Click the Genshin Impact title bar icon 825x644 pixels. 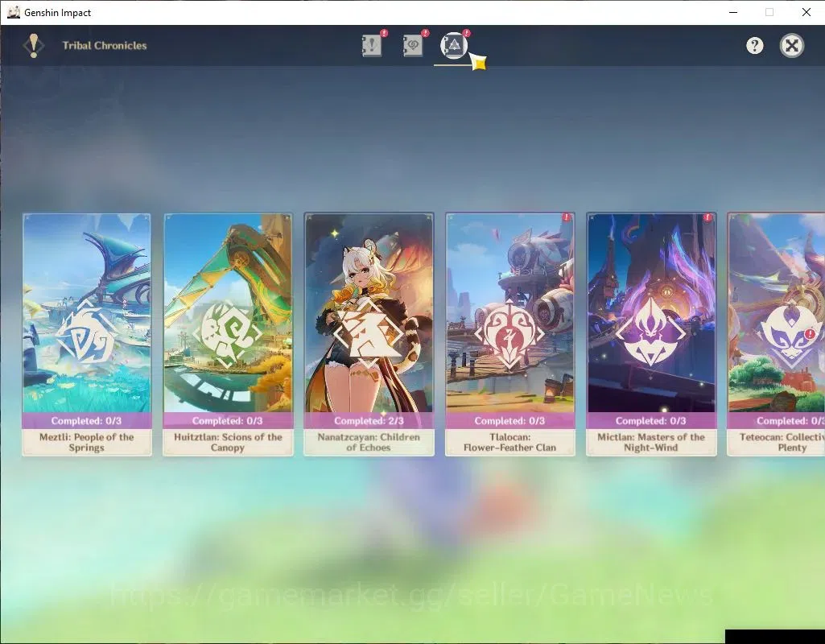pyautogui.click(x=14, y=12)
